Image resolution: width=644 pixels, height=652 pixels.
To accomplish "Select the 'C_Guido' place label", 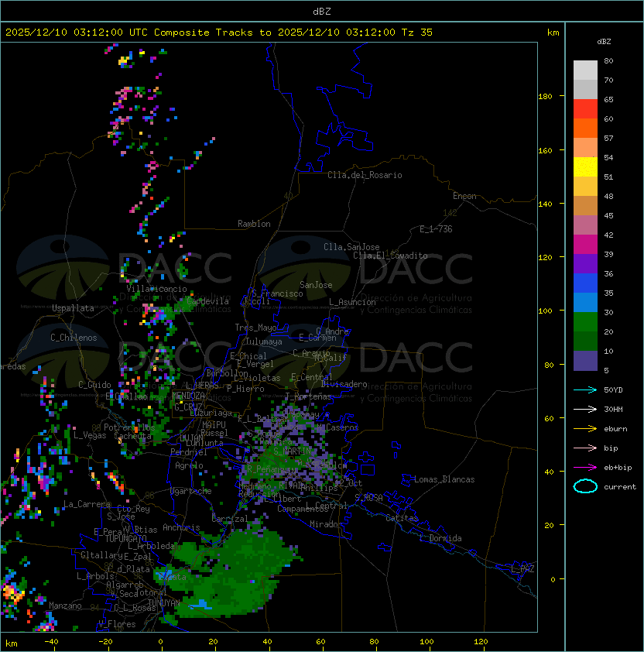I will coord(94,385).
